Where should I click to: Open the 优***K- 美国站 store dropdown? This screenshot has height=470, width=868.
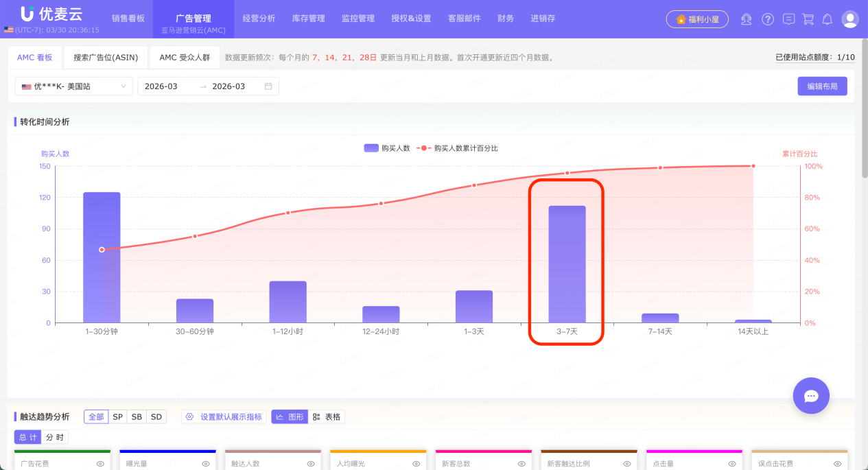coord(74,86)
